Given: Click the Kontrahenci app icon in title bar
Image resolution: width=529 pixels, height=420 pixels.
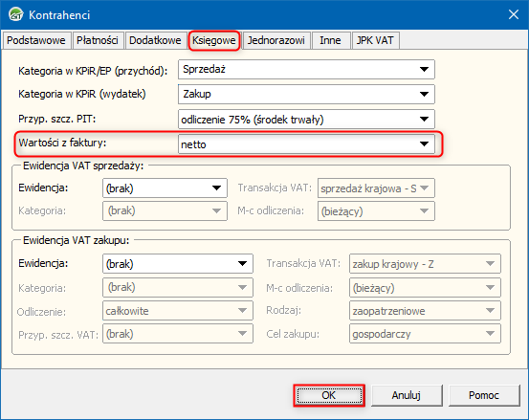Looking at the screenshot, I should coord(16,15).
